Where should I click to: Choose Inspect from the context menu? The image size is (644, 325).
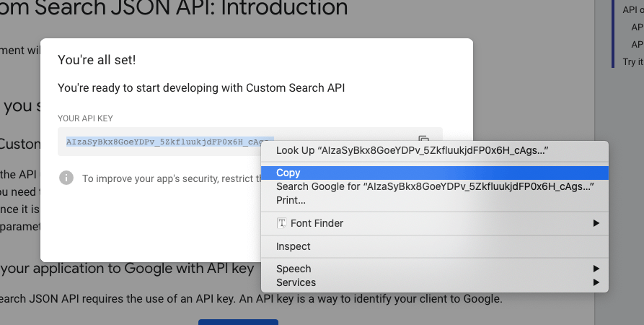[x=435, y=246]
